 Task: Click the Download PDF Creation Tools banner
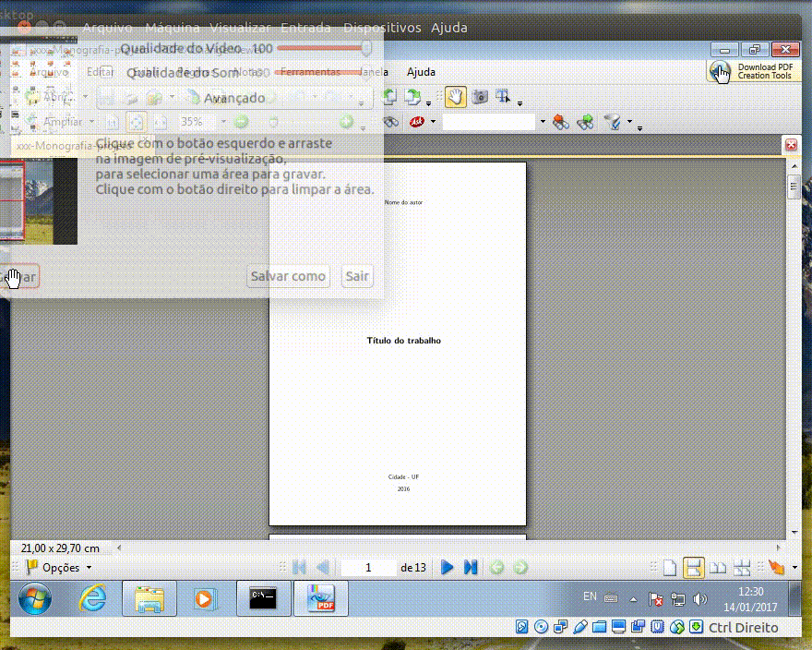coord(754,71)
